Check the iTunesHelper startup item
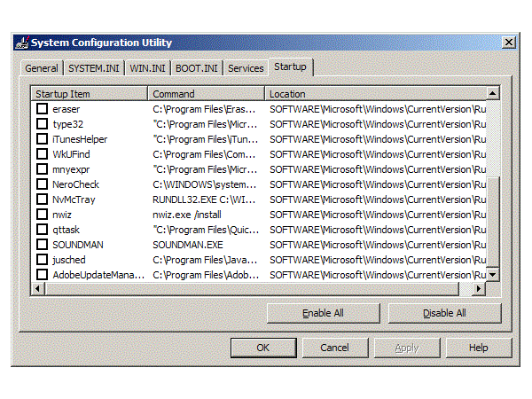The height and width of the screenshot is (399, 532). 42,139
